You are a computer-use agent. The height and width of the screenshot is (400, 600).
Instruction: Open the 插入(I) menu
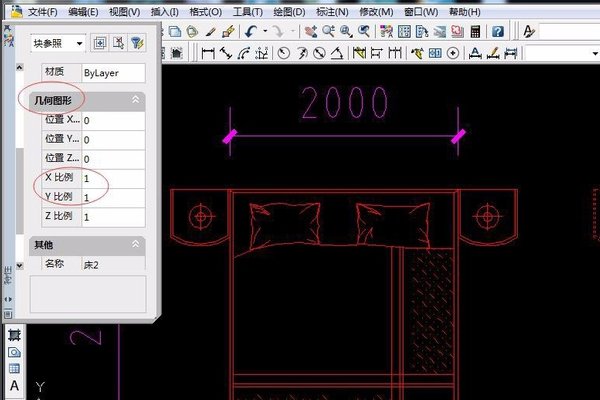coord(165,12)
